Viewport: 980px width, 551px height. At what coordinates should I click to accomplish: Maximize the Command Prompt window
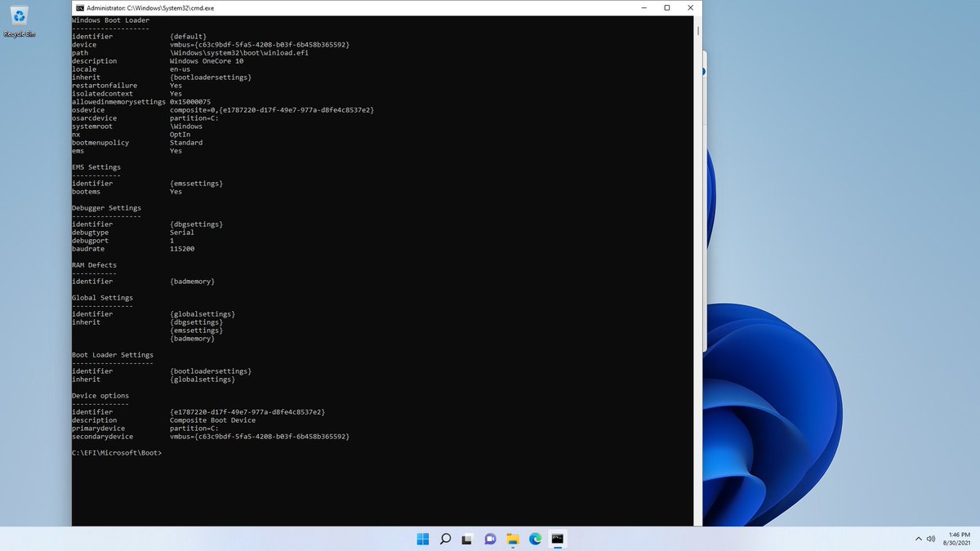667,7
